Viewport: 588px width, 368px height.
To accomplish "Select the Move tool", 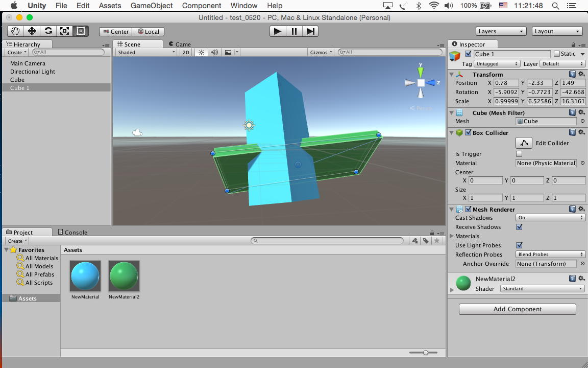I will (x=32, y=31).
